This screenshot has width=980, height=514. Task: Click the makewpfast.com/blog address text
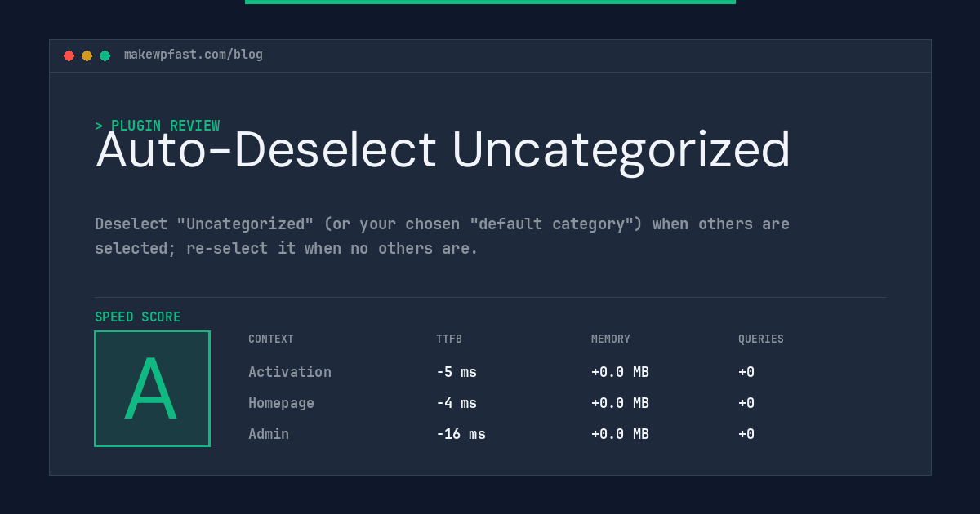coord(194,55)
